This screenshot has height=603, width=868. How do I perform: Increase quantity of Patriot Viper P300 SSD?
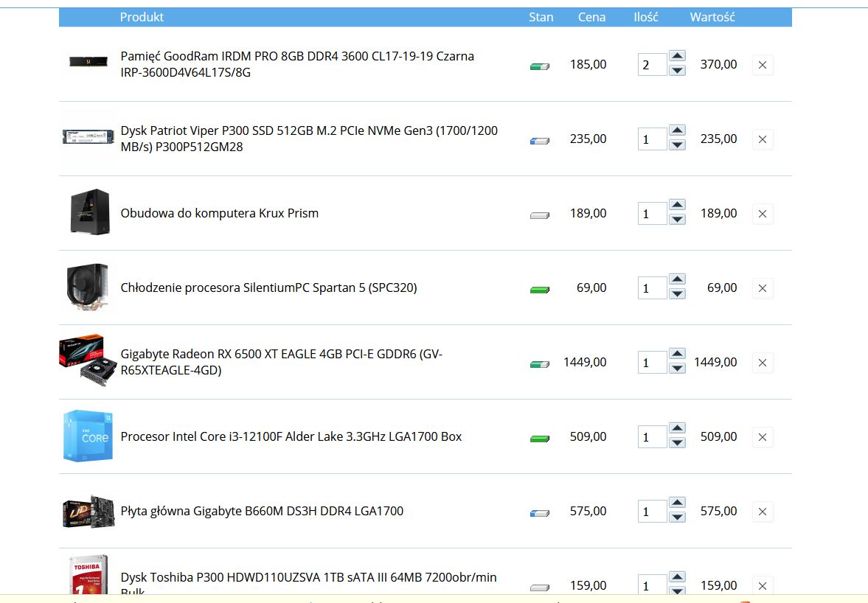[677, 130]
